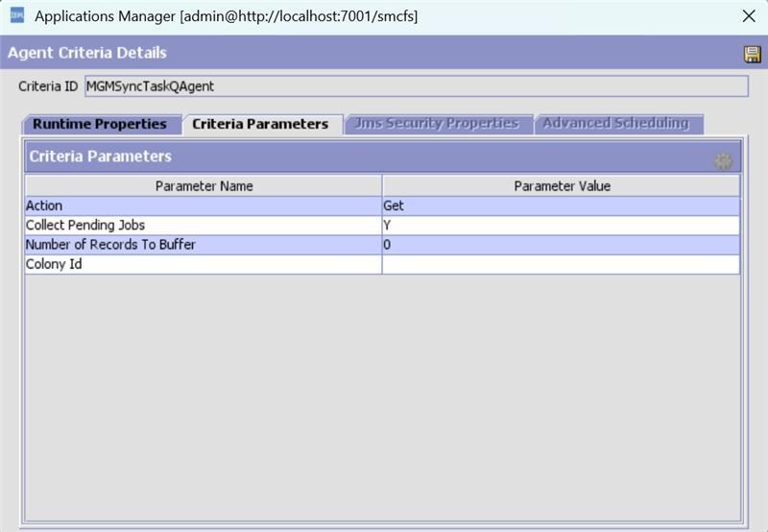768x532 pixels.
Task: Select the Number of Records To Buffer row
Action: [204, 245]
